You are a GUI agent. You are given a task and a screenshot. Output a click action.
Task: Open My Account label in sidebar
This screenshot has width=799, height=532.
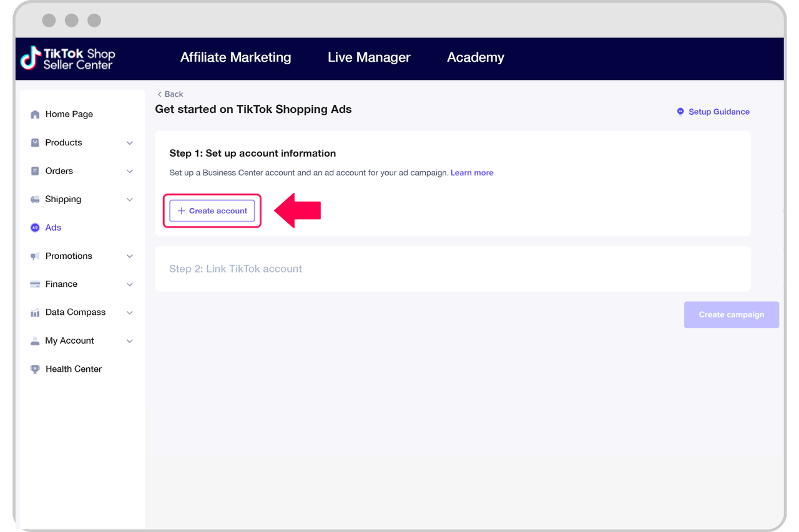click(x=69, y=341)
